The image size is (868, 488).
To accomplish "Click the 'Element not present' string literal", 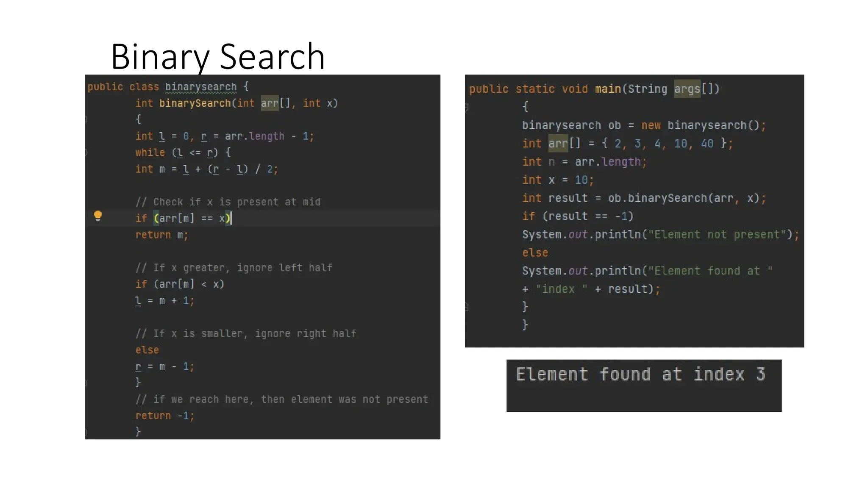I will coord(717,235).
